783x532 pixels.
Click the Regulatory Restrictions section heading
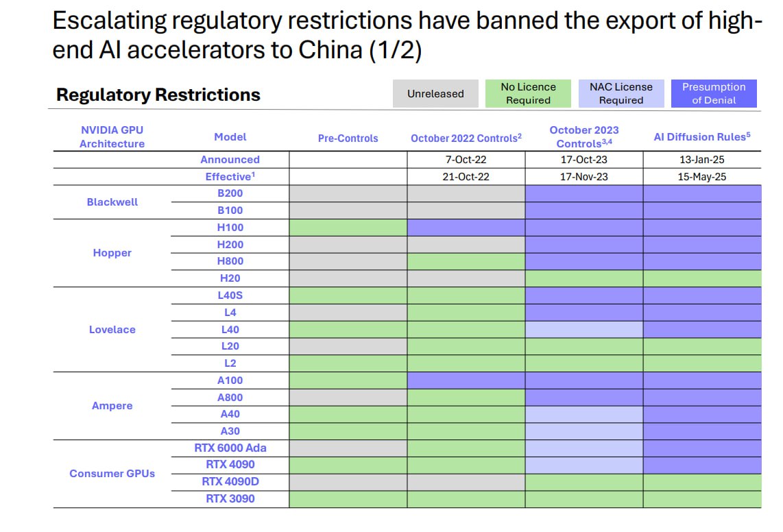[x=158, y=95]
